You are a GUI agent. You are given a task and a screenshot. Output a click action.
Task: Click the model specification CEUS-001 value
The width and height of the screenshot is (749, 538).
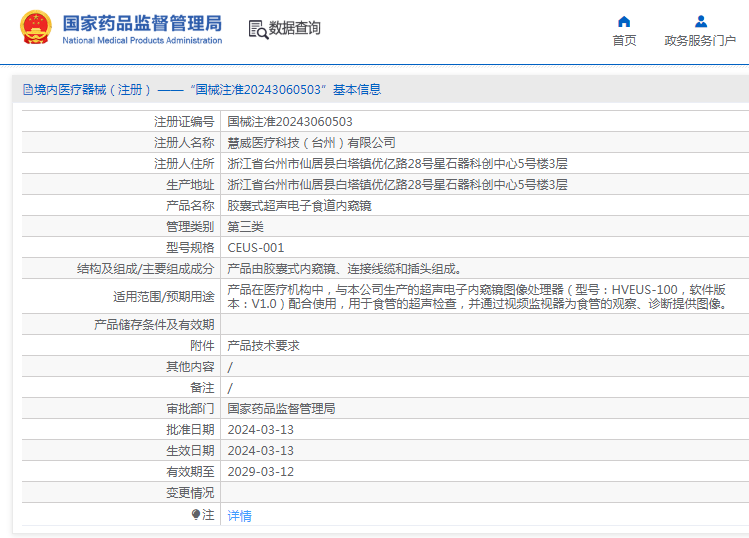(256, 248)
